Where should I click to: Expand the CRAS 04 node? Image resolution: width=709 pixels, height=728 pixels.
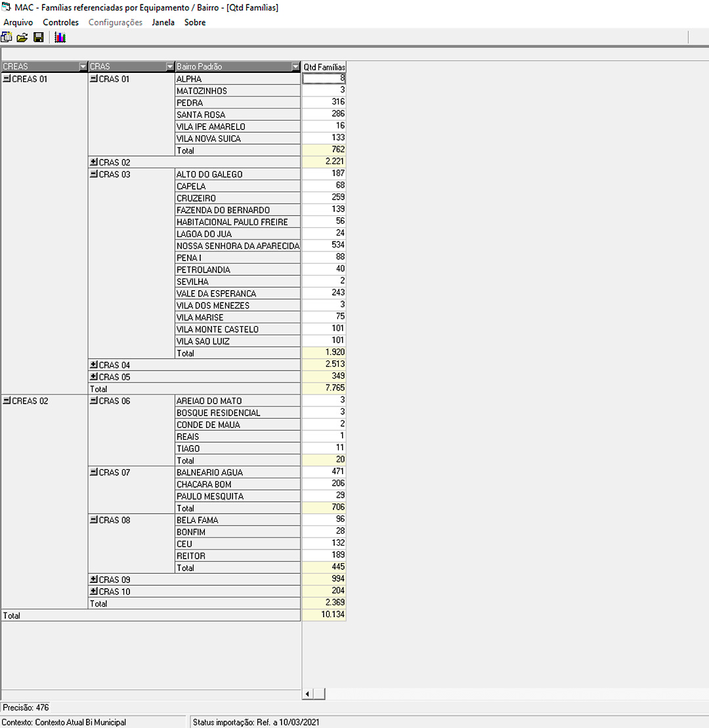[x=94, y=365]
